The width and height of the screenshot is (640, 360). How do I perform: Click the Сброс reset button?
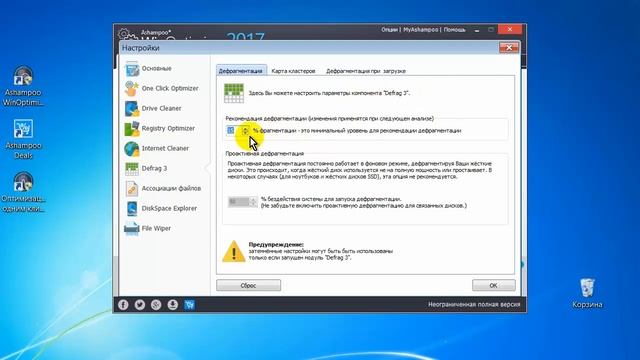pos(249,285)
